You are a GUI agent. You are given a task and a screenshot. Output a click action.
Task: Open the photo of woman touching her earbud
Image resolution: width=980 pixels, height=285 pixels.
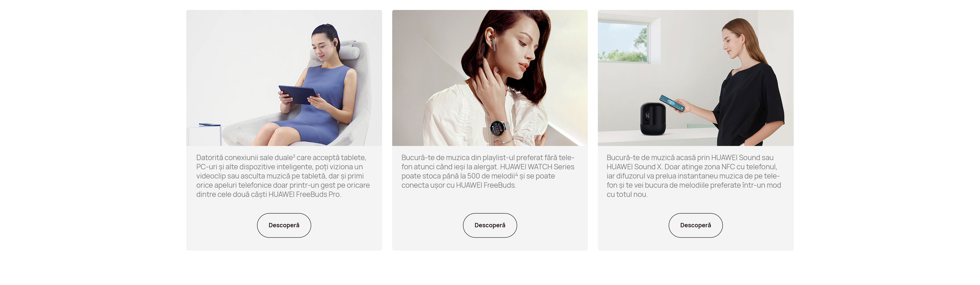[x=490, y=78]
